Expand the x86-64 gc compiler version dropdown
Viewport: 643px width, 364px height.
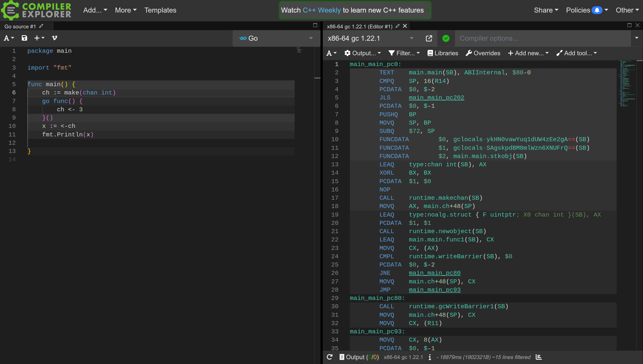pos(411,38)
